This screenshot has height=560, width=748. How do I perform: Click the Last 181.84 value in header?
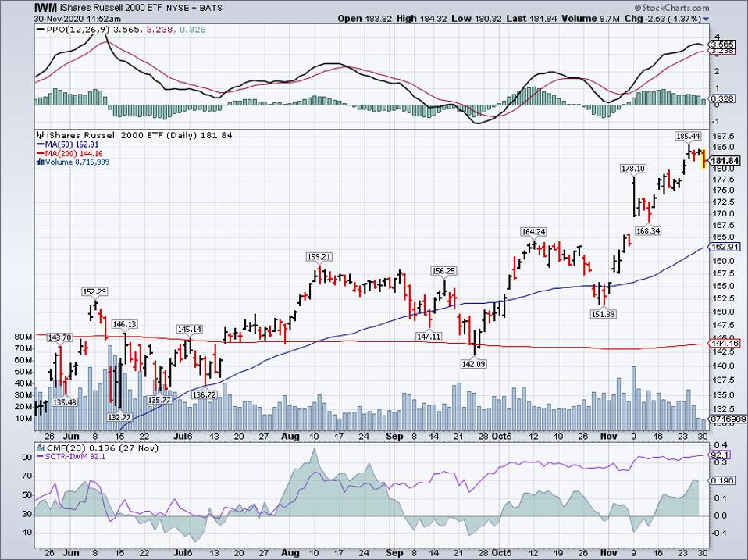pos(530,19)
